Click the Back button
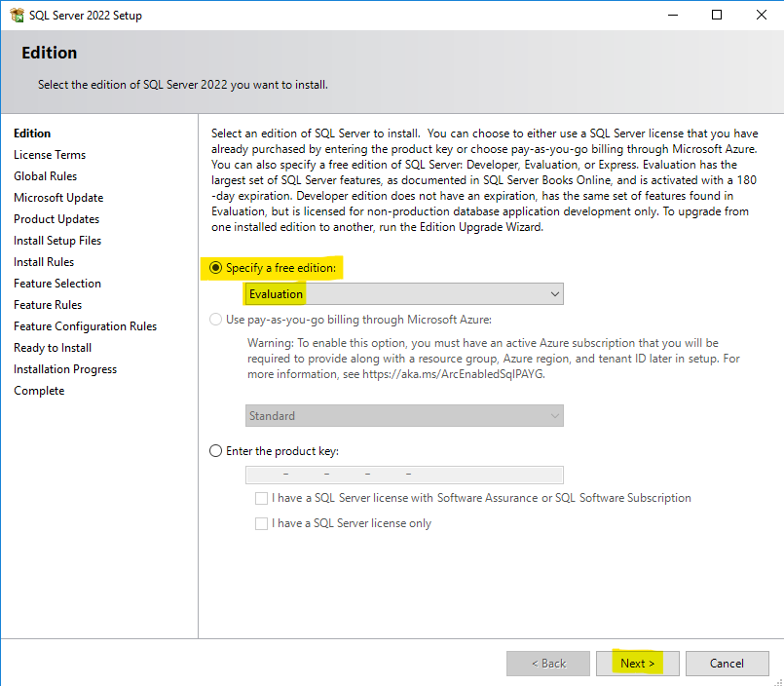The height and width of the screenshot is (686, 784). [x=547, y=663]
